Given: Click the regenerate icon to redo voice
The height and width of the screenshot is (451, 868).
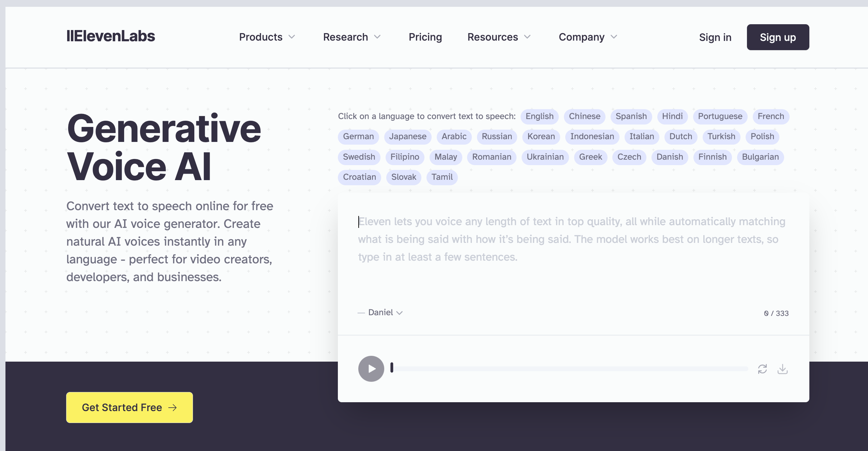Looking at the screenshot, I should tap(762, 369).
